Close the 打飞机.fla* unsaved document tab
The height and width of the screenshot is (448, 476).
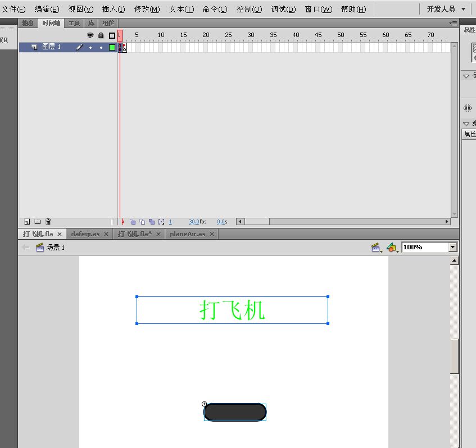(158, 234)
